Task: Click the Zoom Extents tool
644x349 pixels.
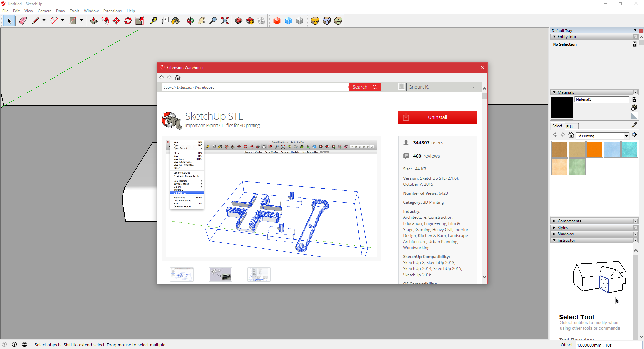Action: tap(225, 21)
